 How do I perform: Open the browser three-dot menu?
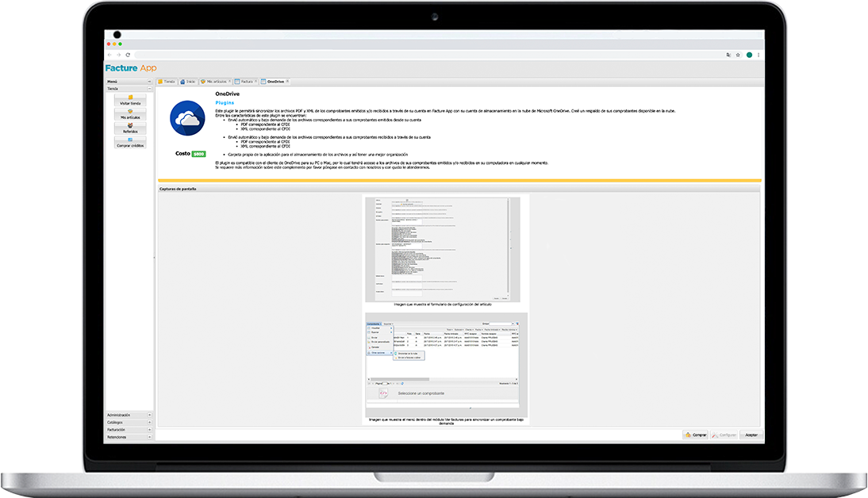759,55
